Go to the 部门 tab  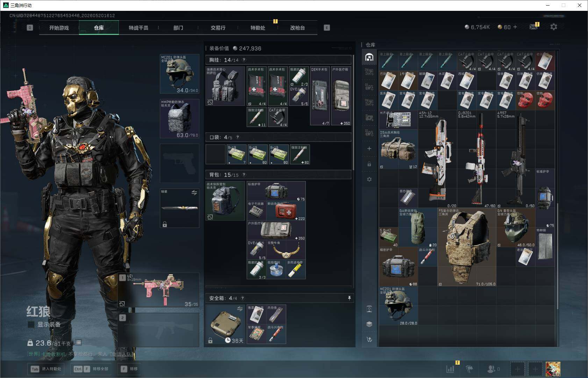pyautogui.click(x=178, y=28)
